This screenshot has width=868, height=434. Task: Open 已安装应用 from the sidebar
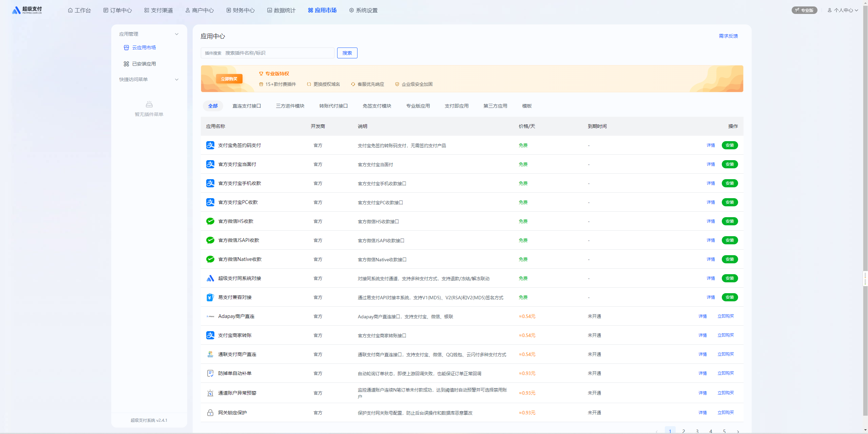[x=144, y=64]
